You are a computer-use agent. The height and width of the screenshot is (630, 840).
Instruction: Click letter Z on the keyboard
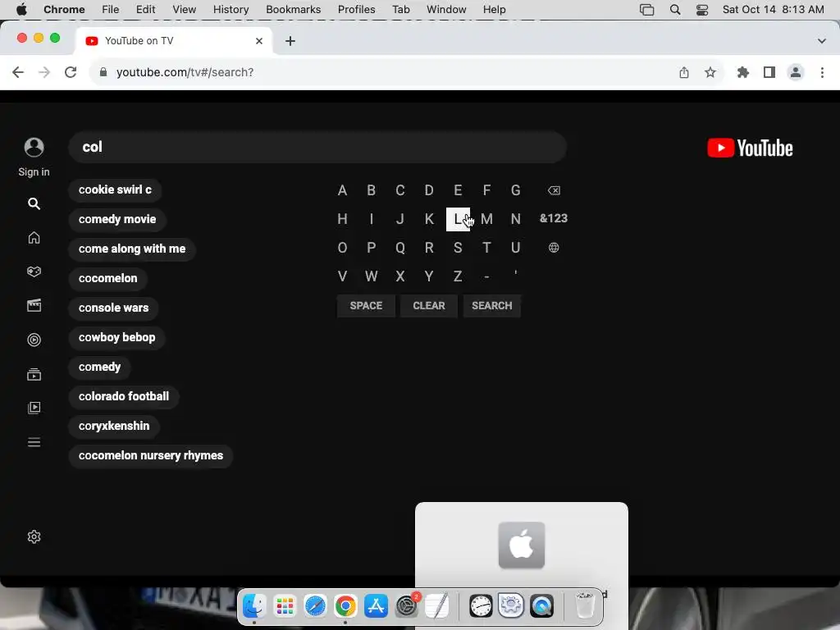coord(458,276)
